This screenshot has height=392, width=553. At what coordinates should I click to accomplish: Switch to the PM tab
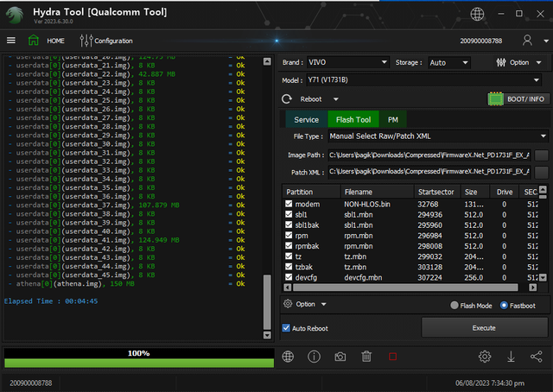pyautogui.click(x=393, y=119)
